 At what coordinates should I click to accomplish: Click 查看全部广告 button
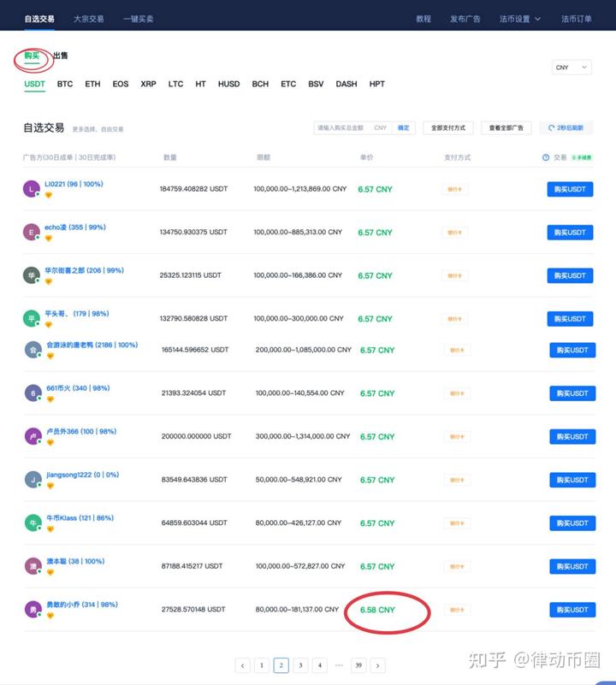point(506,128)
